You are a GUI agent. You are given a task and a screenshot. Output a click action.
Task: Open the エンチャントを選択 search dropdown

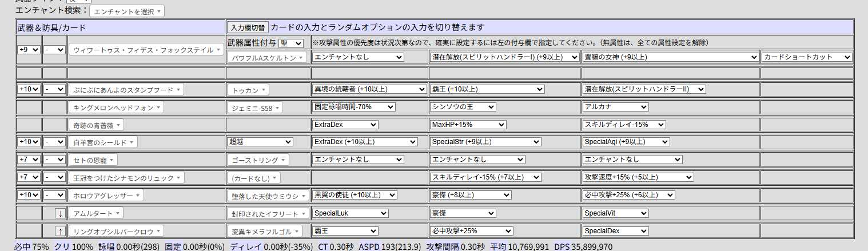127,11
